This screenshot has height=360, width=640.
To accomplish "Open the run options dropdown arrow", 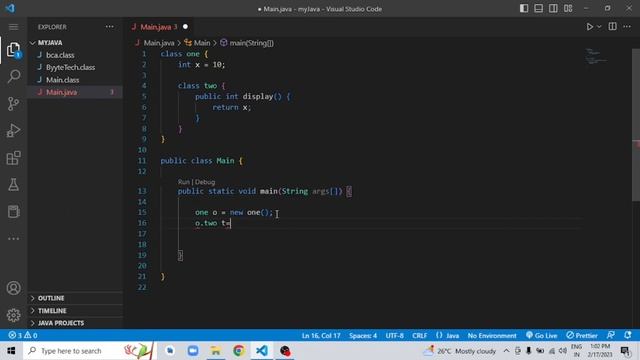I will (x=599, y=27).
